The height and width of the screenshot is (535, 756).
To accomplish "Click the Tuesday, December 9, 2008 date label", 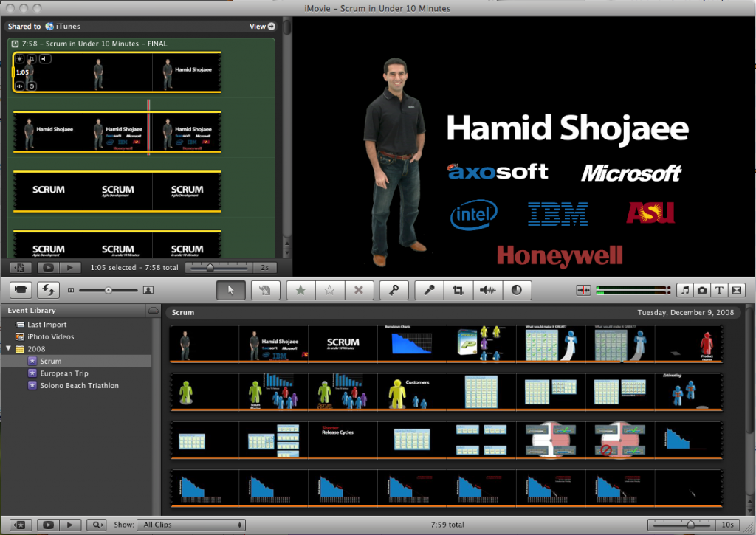I will (686, 312).
